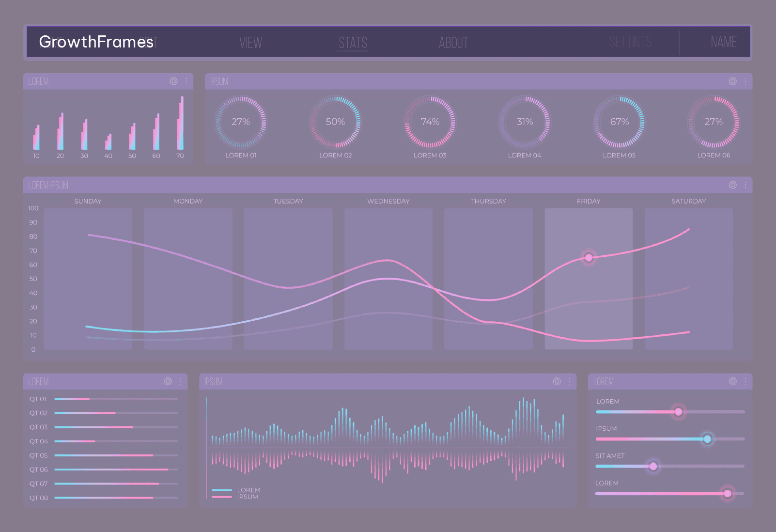Select the LOREM 04 gauge showing 31%
The image size is (776, 532).
click(x=525, y=122)
